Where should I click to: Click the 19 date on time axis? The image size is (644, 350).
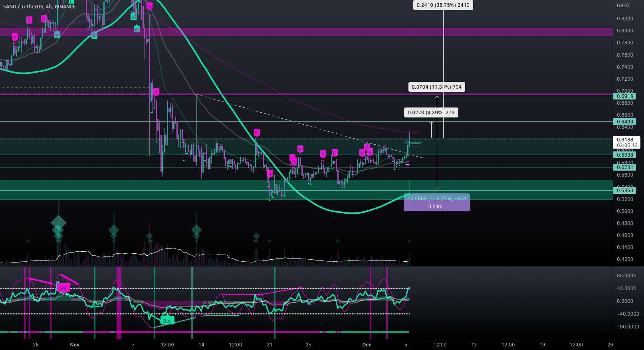point(542,345)
